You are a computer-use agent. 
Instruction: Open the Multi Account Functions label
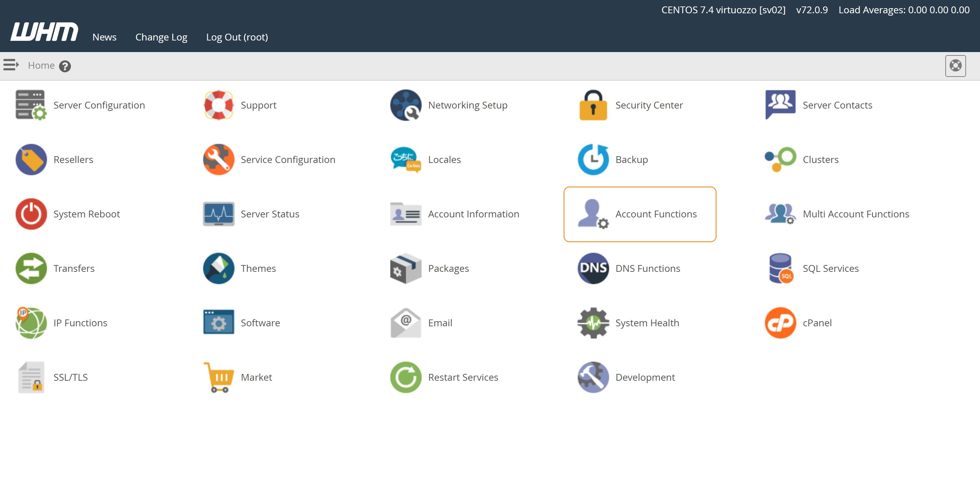coord(856,214)
